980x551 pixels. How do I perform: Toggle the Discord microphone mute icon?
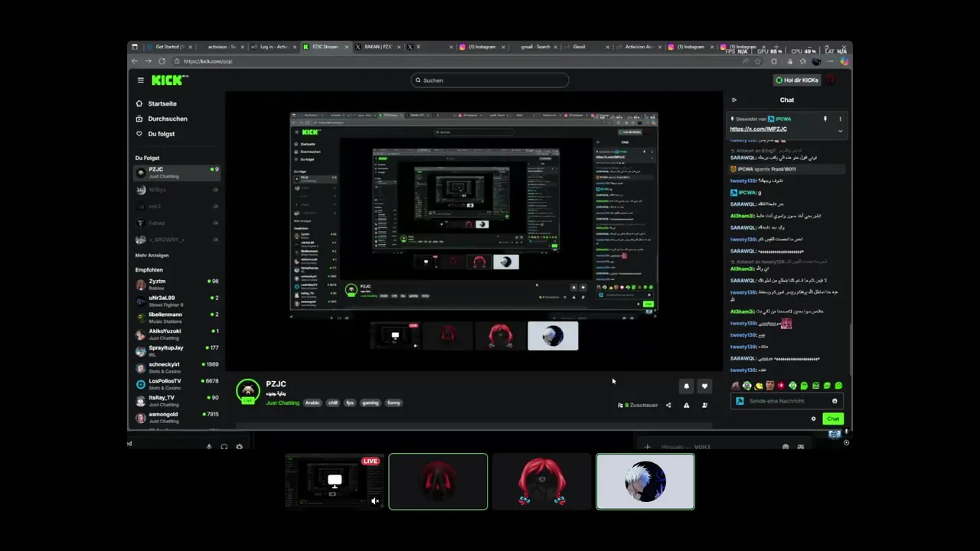click(x=209, y=446)
